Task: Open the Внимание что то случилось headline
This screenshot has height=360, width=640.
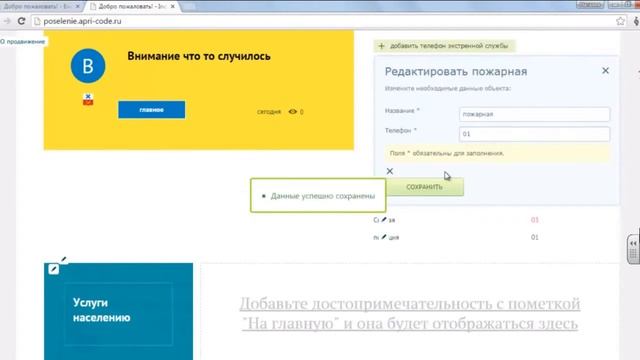Action: [x=199, y=56]
